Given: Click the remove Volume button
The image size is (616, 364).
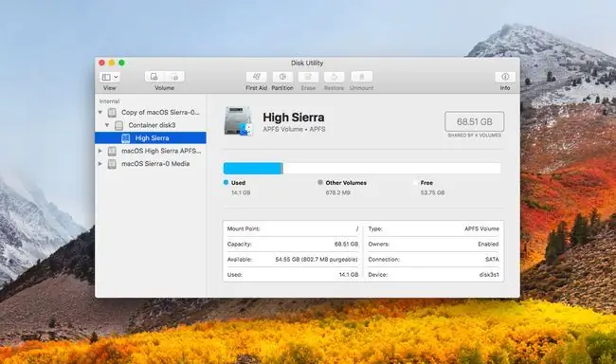Looking at the screenshot, I should pyautogui.click(x=174, y=77).
